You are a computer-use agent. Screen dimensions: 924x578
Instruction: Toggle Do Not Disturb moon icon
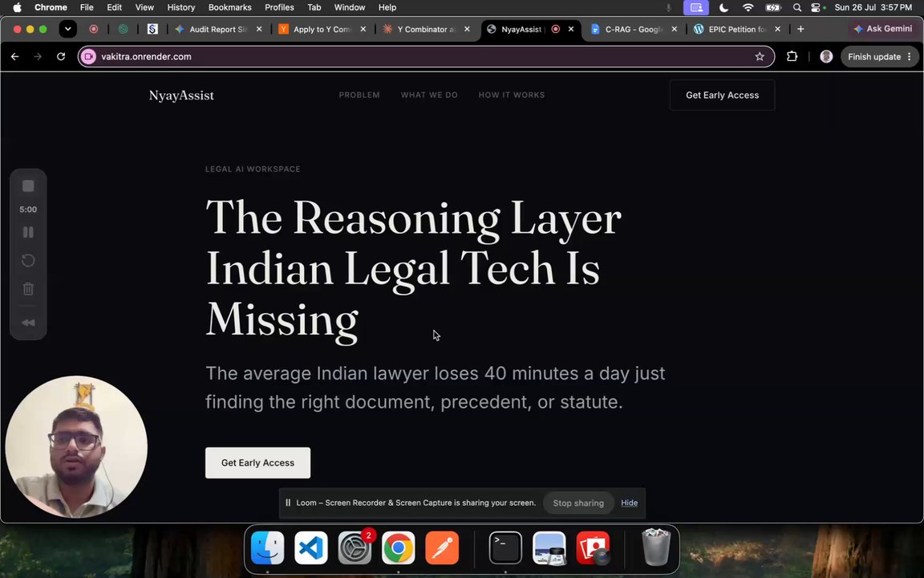[x=723, y=8]
